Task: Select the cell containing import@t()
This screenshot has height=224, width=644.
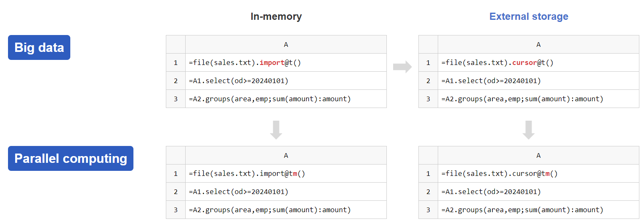Action: tap(286, 63)
